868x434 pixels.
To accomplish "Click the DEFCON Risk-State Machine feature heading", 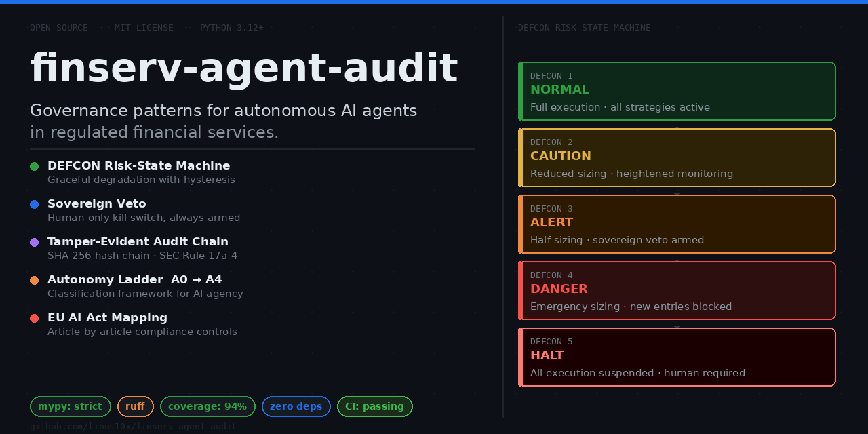I will point(139,165).
